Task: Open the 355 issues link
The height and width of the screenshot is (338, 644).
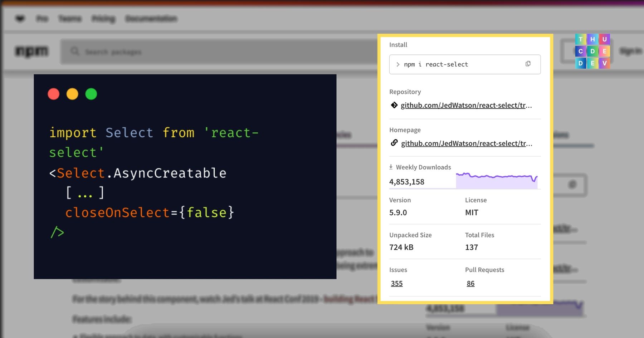Action: (397, 283)
